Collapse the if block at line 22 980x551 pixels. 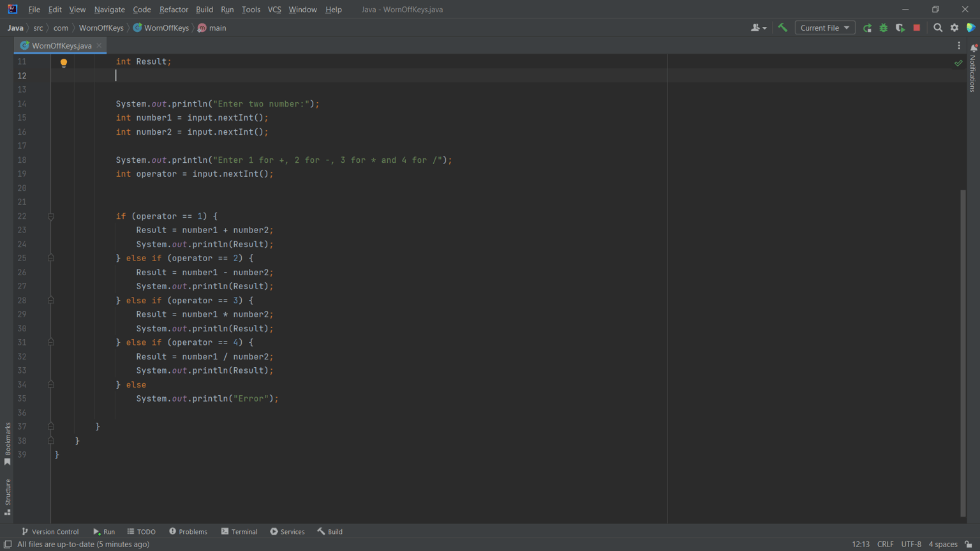[x=51, y=216]
